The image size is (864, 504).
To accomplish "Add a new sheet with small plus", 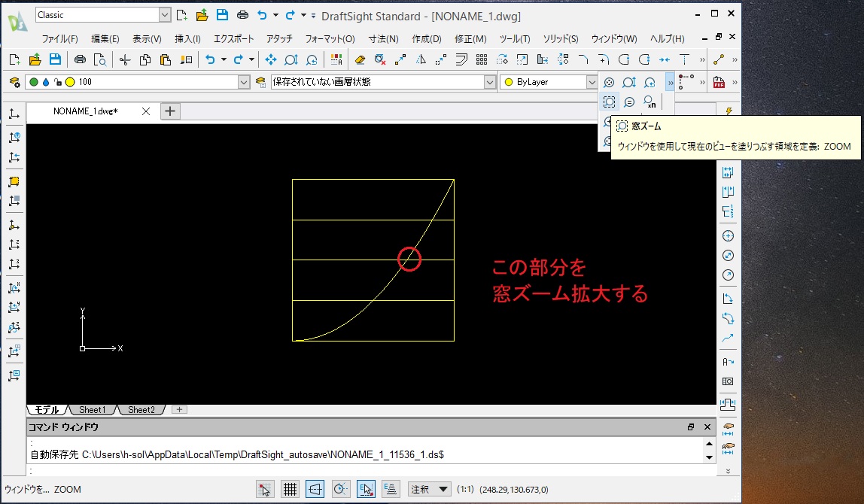I will [x=179, y=410].
